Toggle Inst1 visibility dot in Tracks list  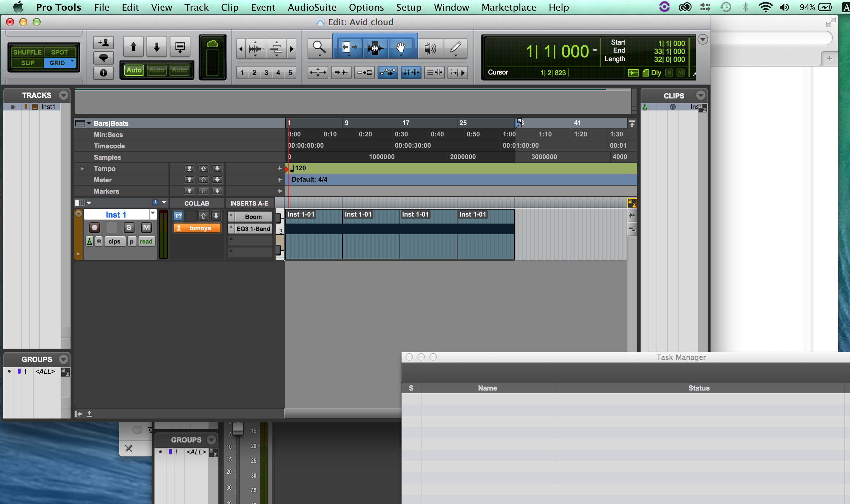point(13,107)
